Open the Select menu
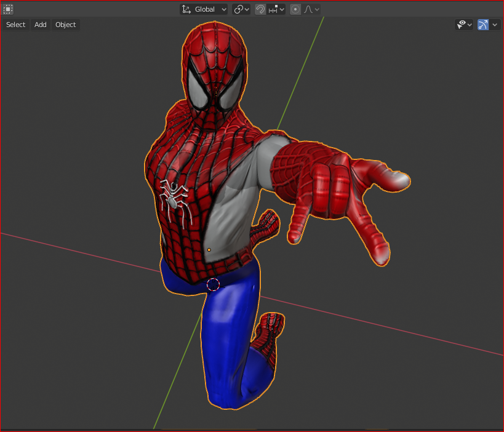 (15, 25)
